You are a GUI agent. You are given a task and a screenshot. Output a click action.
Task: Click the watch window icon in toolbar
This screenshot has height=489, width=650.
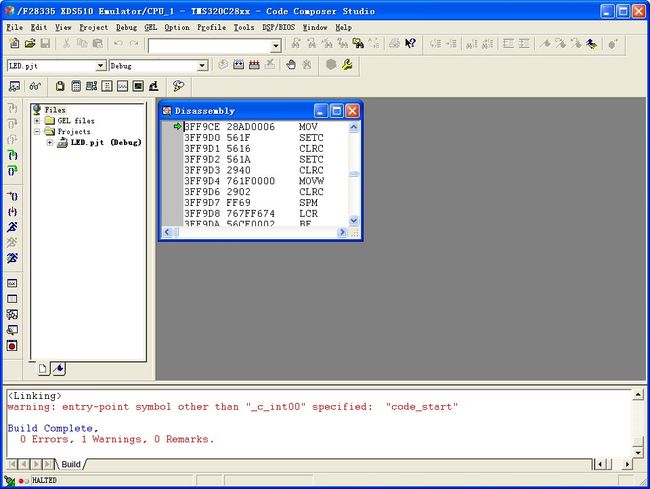click(x=15, y=86)
